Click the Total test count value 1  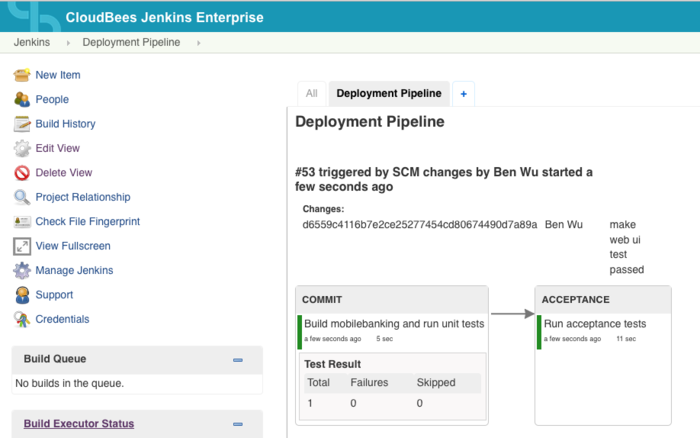click(310, 403)
